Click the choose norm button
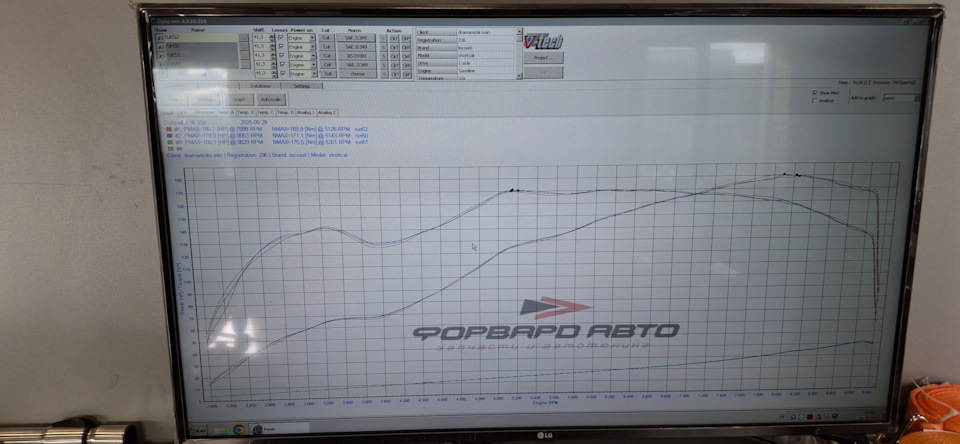This screenshot has width=960, height=444. [358, 74]
